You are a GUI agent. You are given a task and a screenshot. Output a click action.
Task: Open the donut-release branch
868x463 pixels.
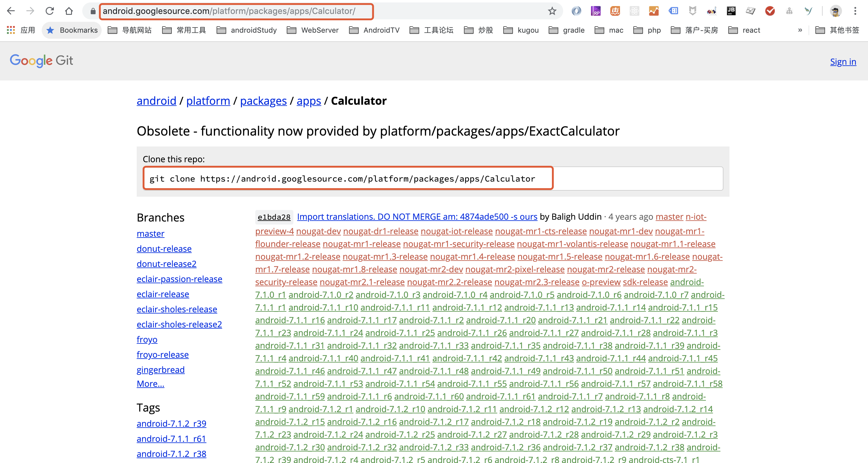164,249
